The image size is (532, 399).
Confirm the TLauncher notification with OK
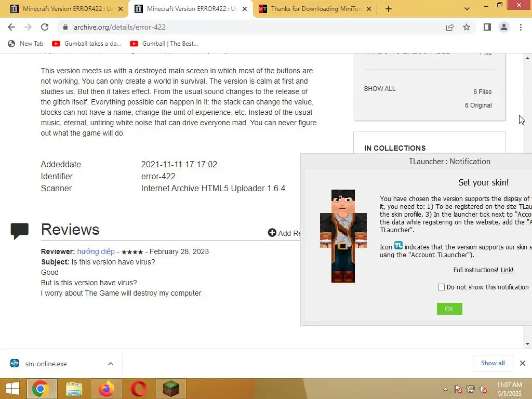click(449, 309)
